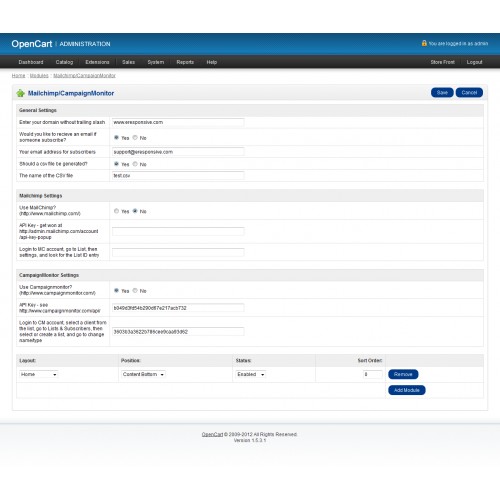Image resolution: width=500 pixels, height=500 pixels.
Task: Select No for generating a csv file
Action: pos(135,164)
